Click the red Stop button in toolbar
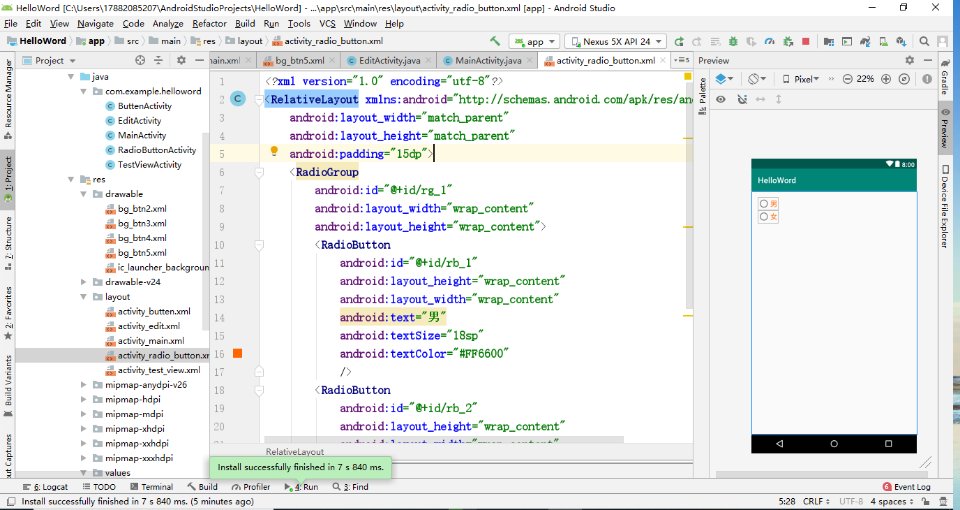Image resolution: width=960 pixels, height=510 pixels. coord(806,42)
